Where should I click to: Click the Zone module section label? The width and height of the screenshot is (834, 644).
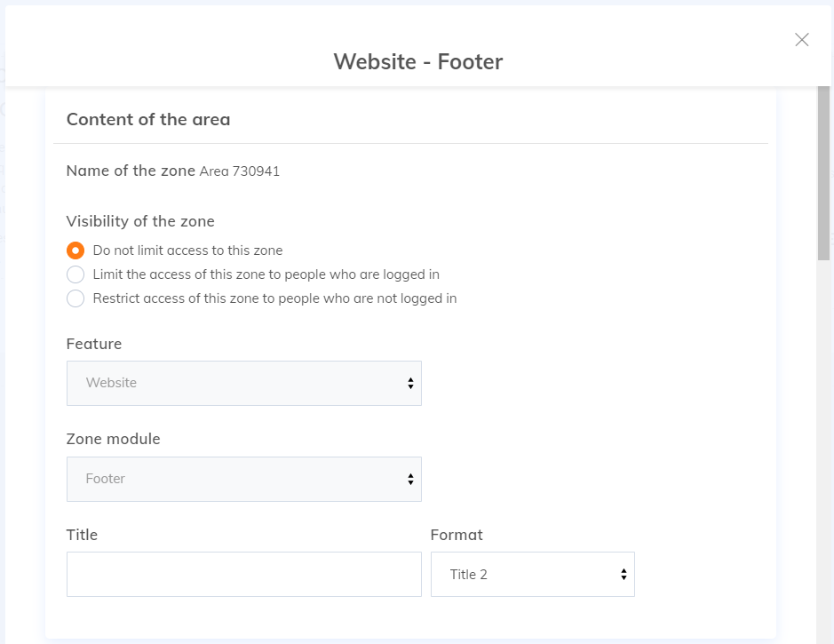(113, 439)
